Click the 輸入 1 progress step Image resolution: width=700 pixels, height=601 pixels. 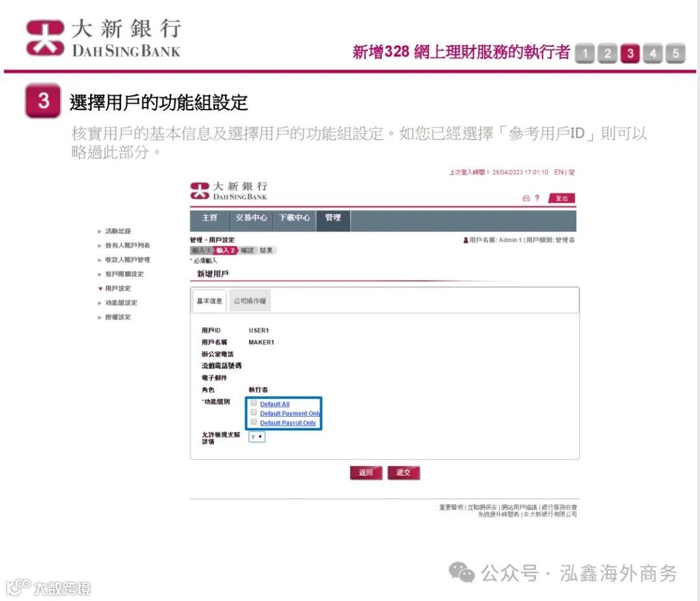(202, 250)
